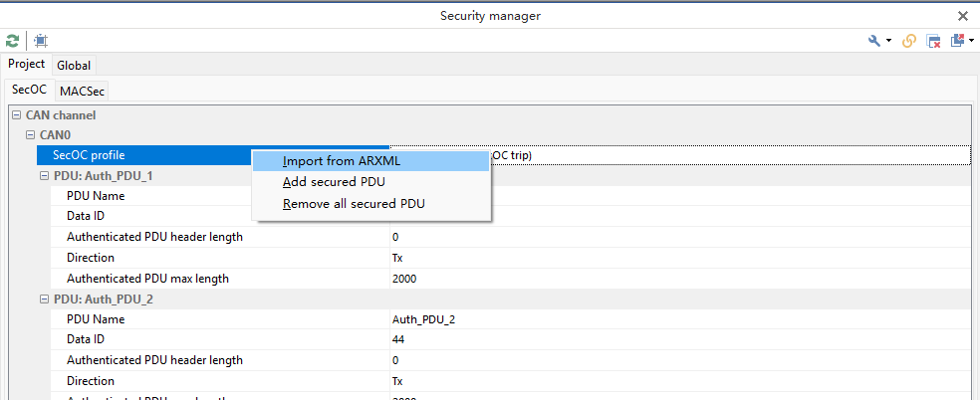Screen dimensions: 980x400
Task: Close the Security manager window
Action: coord(962,16)
